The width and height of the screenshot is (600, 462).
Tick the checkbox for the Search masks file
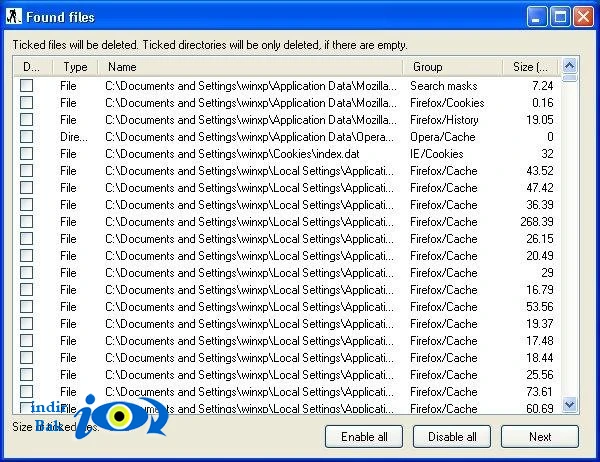coord(26,85)
